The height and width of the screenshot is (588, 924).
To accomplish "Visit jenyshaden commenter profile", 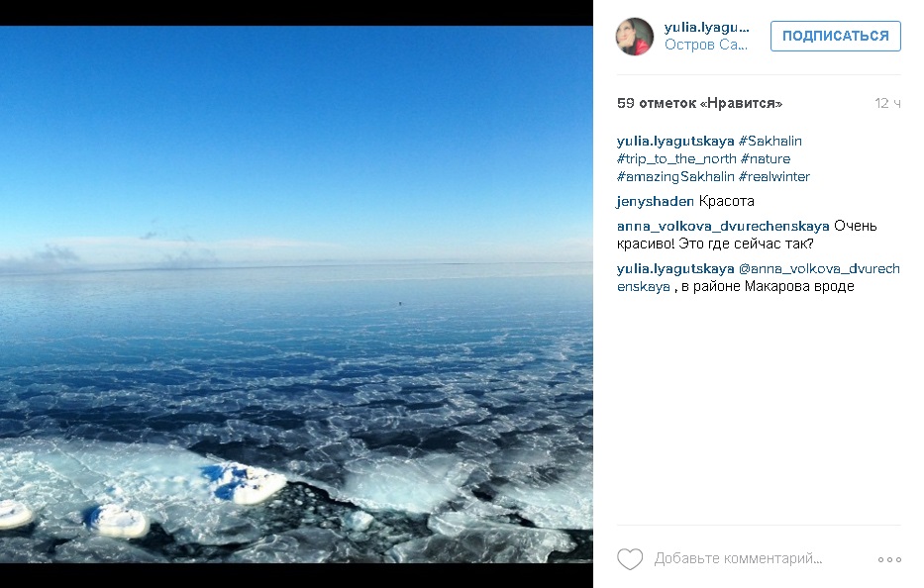I will (x=656, y=201).
